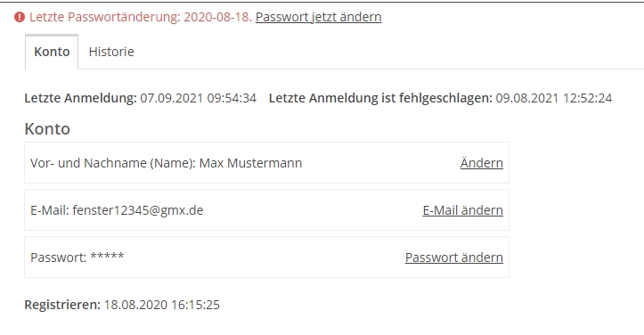Click the bold 'Registrieren:' label

[x=62, y=305]
